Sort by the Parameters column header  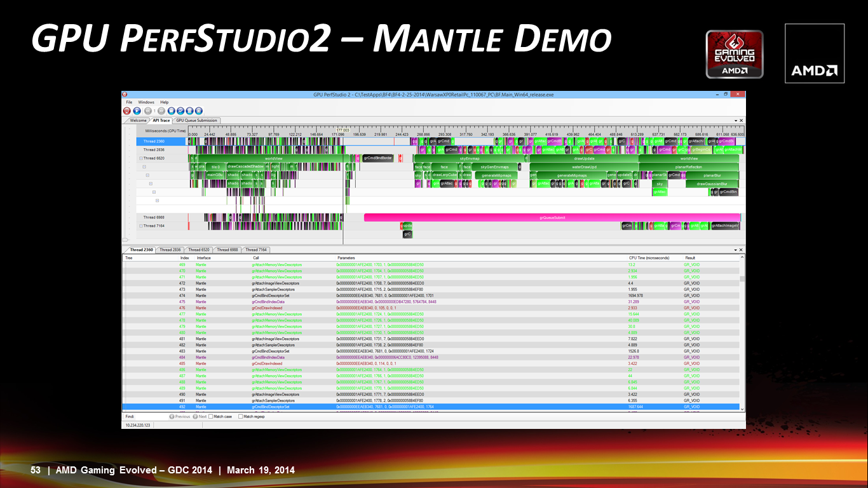pyautogui.click(x=346, y=258)
